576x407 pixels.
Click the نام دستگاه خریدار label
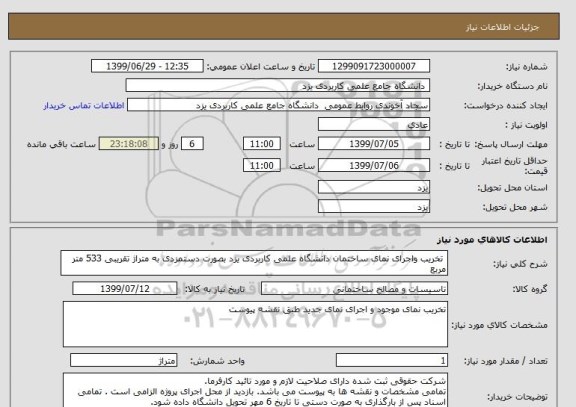(x=512, y=86)
